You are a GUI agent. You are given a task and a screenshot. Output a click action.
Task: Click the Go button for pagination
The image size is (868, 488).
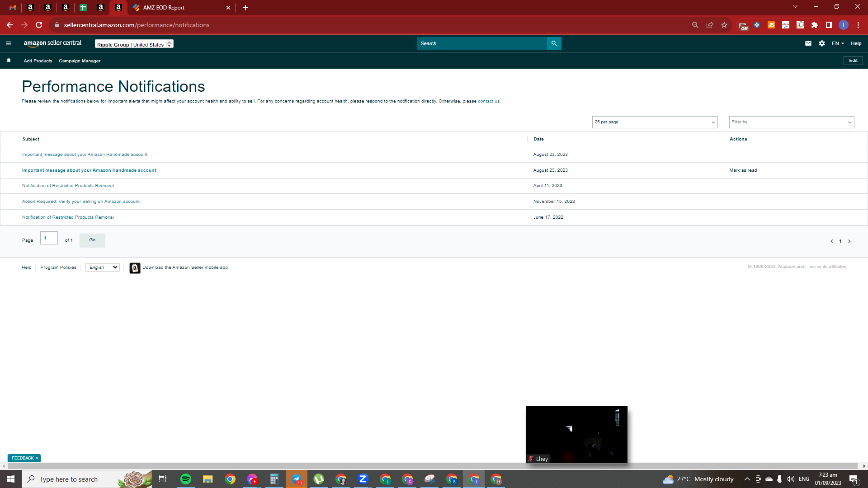(92, 240)
